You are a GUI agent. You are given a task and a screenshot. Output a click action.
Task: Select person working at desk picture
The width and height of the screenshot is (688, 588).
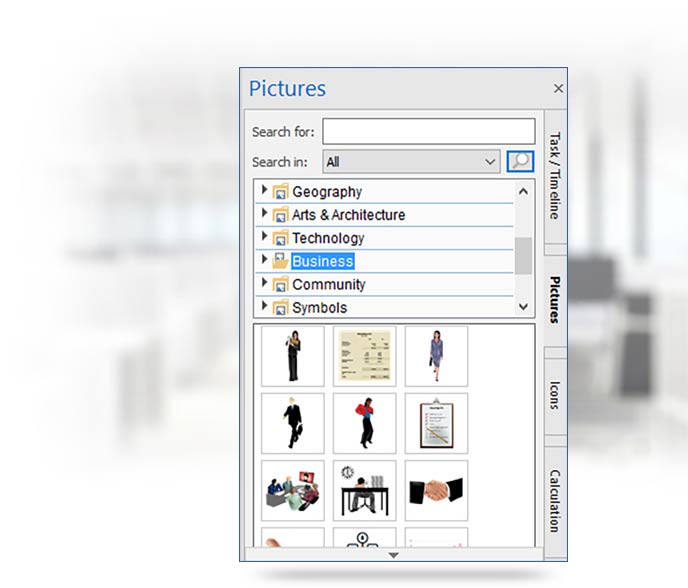(365, 490)
